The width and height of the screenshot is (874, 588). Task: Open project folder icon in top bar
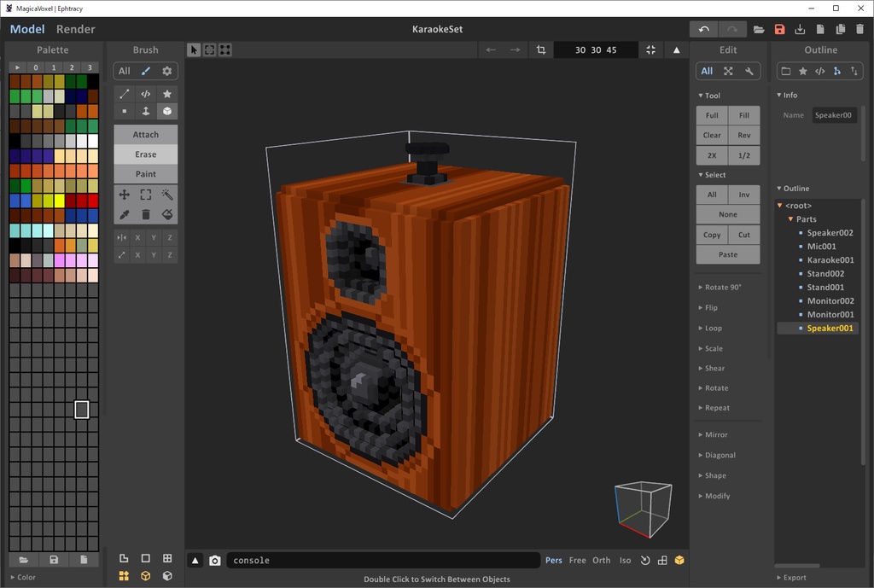point(759,29)
